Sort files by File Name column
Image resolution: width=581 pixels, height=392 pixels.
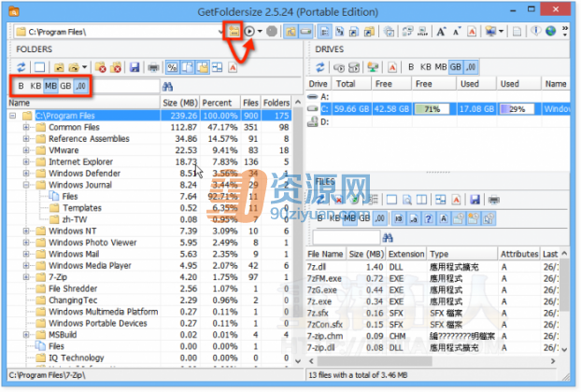coord(325,254)
